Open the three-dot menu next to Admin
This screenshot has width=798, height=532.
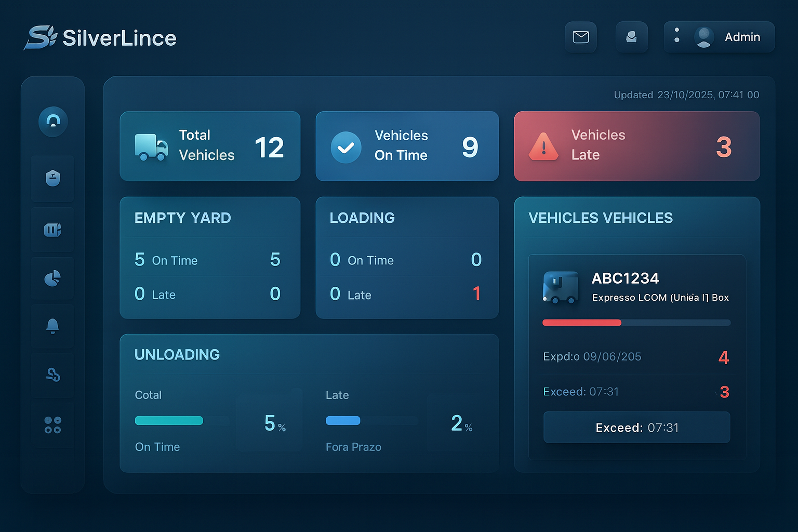click(x=676, y=35)
